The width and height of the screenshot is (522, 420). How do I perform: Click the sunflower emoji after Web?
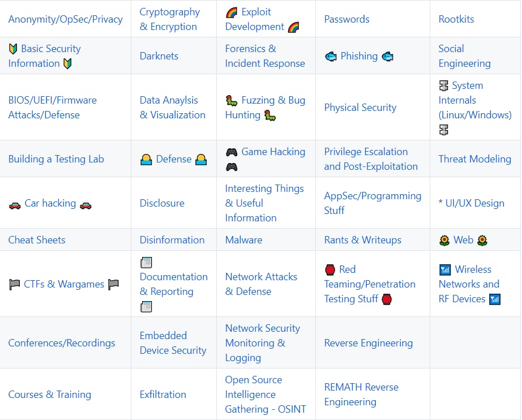point(482,241)
